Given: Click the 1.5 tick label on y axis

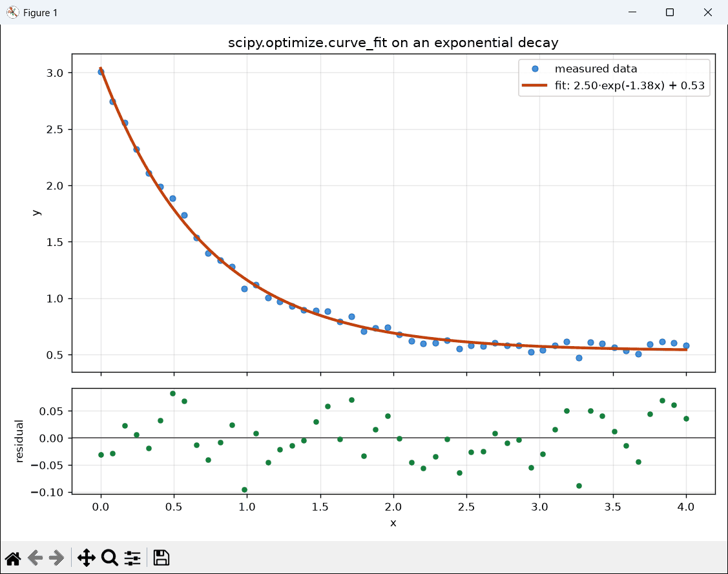Looking at the screenshot, I should click(54, 242).
